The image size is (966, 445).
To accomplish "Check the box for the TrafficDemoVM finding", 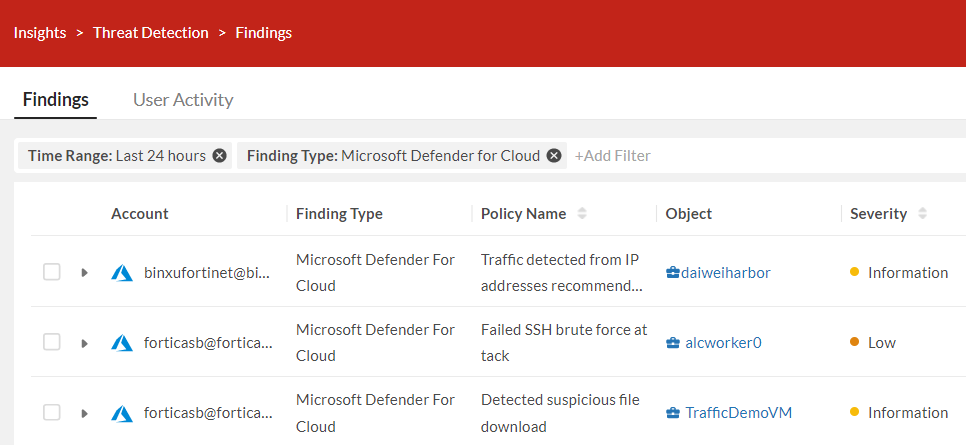I will (52, 413).
